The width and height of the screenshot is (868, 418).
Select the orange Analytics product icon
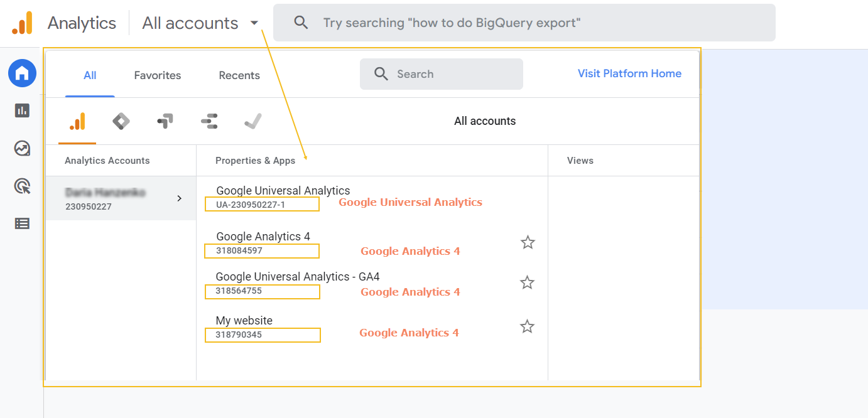click(77, 121)
